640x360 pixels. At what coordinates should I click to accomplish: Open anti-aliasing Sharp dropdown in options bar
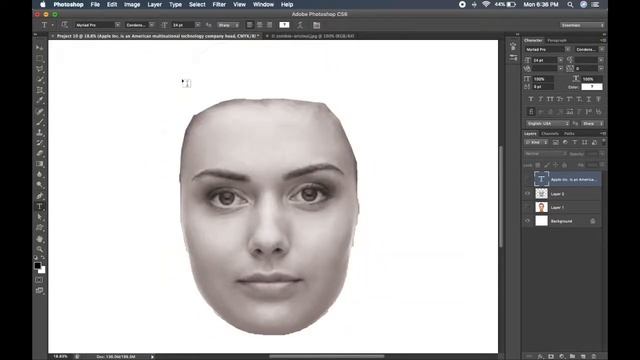[x=228, y=25]
